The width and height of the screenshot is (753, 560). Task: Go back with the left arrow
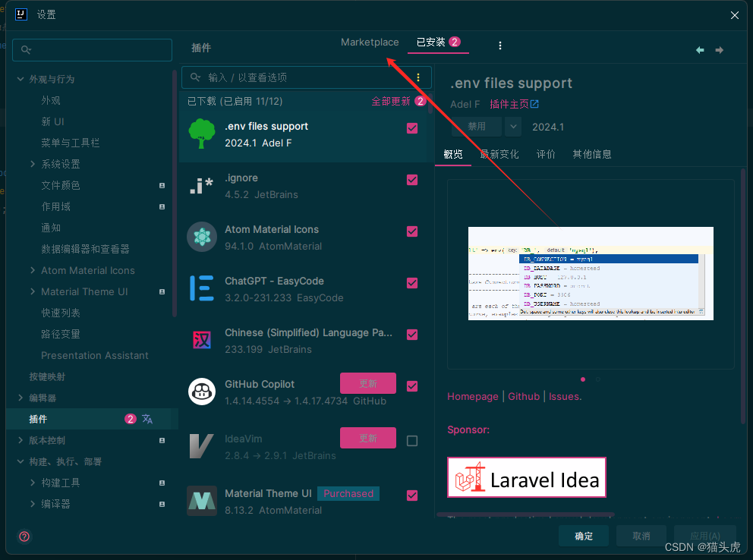coord(700,50)
